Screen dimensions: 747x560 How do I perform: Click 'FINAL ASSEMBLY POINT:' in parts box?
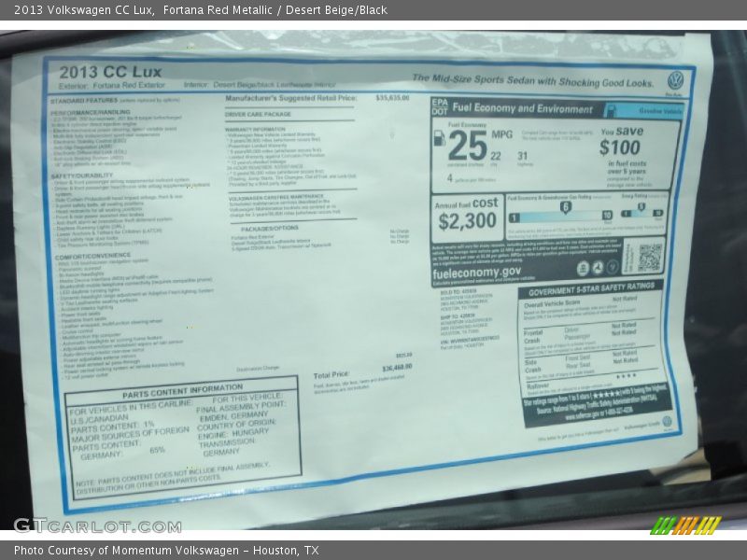(x=241, y=407)
